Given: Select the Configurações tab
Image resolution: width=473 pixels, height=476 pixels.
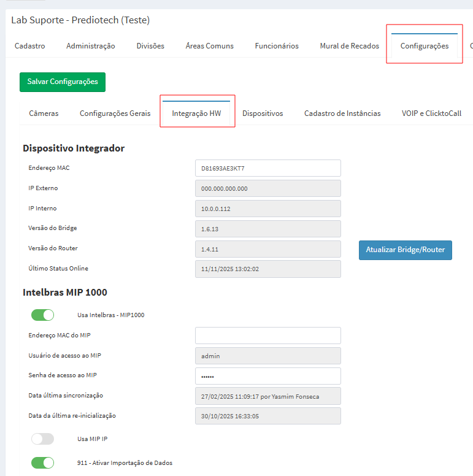Looking at the screenshot, I should tap(424, 46).
